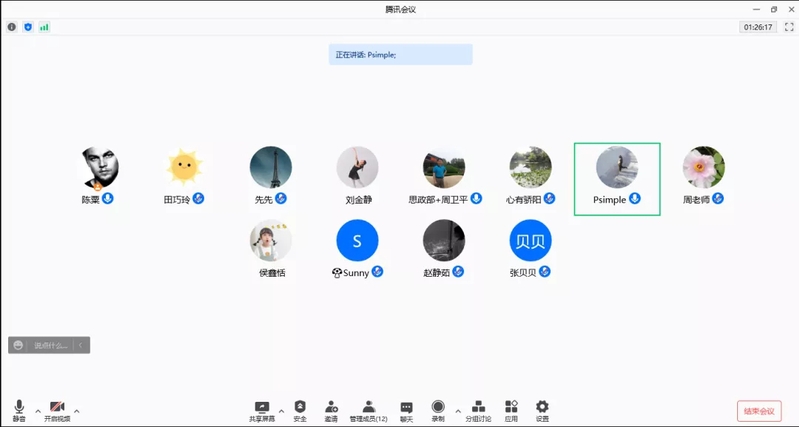Select the Psimple participant tile
The image size is (799, 427).
tap(617, 178)
